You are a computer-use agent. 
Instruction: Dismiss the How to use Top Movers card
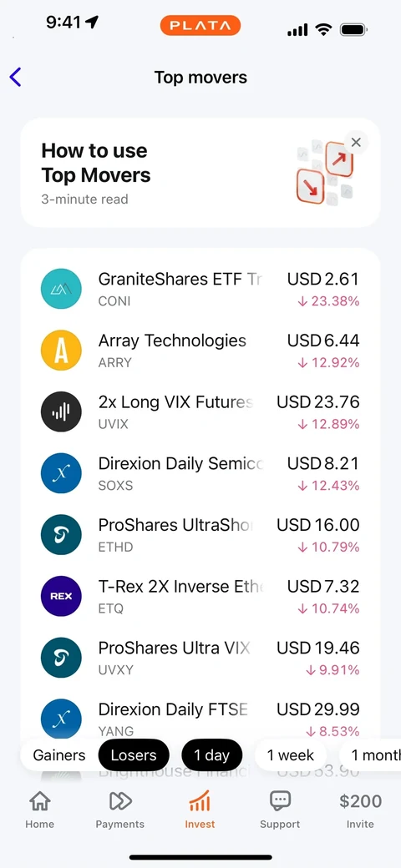click(356, 142)
